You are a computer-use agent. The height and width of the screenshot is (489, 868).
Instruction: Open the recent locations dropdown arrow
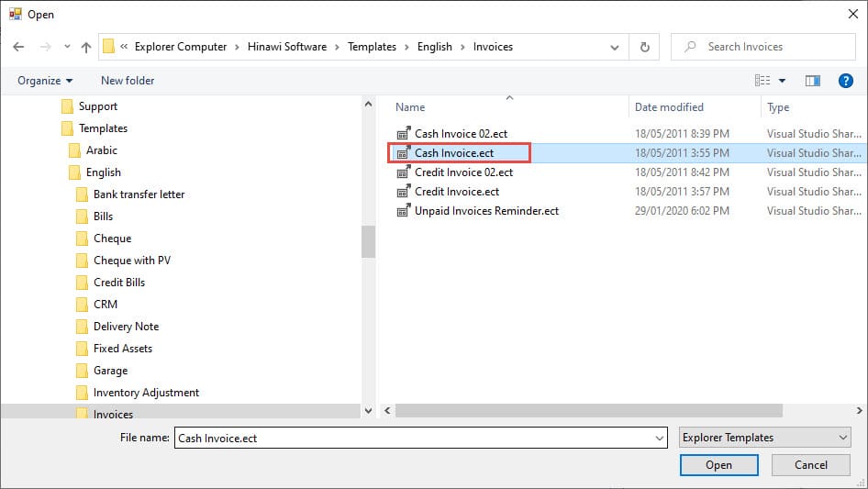pos(67,47)
